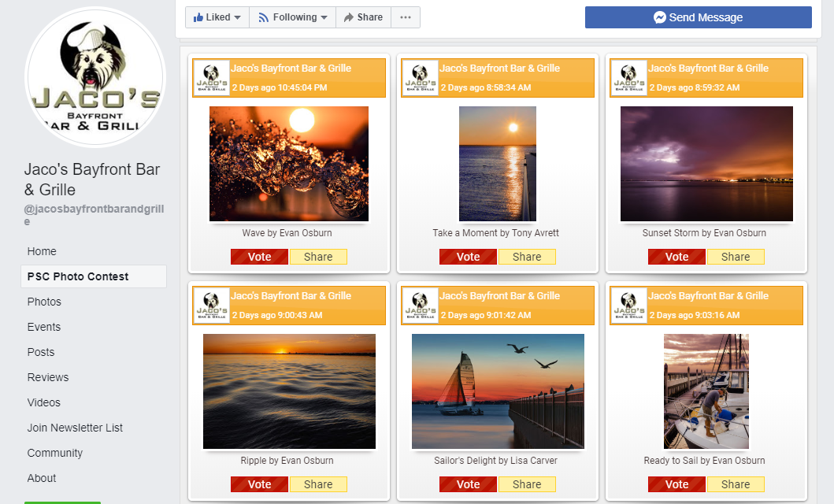Viewport: 834px width, 504px height.
Task: Vote for Wave by Evan Osburn
Action: coord(259,257)
